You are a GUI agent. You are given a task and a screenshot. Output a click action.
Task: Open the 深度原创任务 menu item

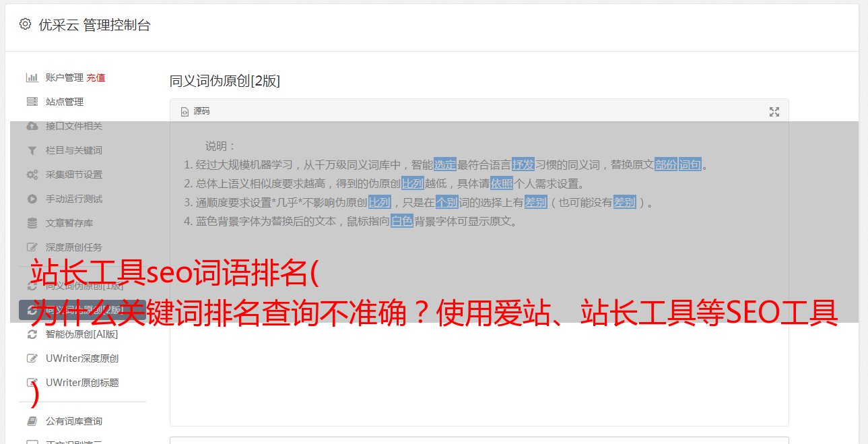point(74,247)
